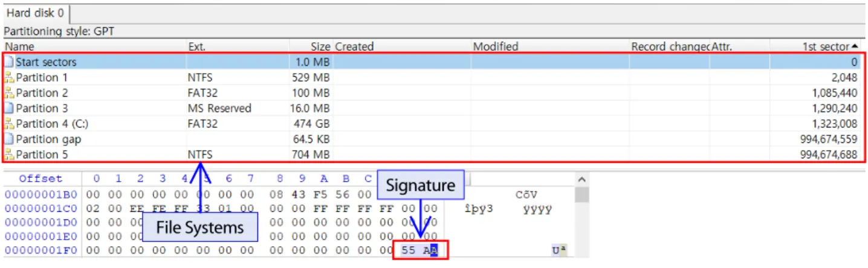Screen dimensions: 868x268
Task: Click offset 00000001E0 in hex view
Action: click(40, 236)
